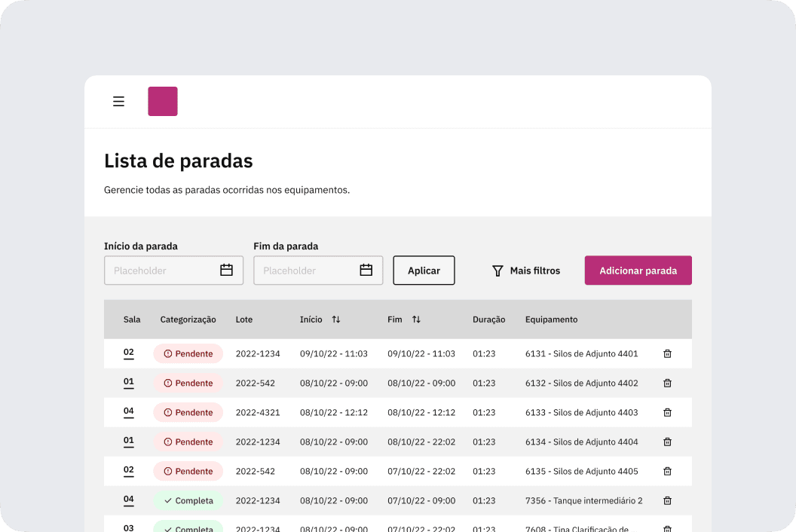Image resolution: width=796 pixels, height=532 pixels.
Task: Click Pendente badge for Silos de Adjunto 4404
Action: click(x=188, y=442)
